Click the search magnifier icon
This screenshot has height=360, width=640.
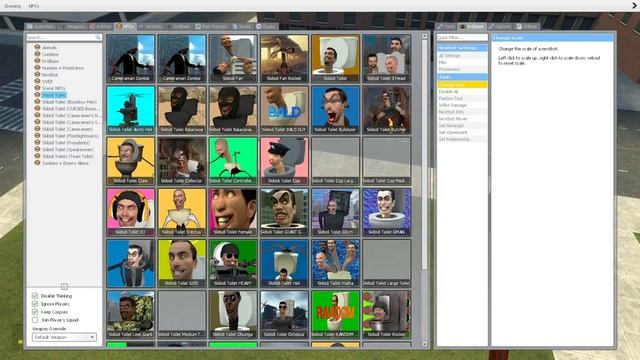98,37
